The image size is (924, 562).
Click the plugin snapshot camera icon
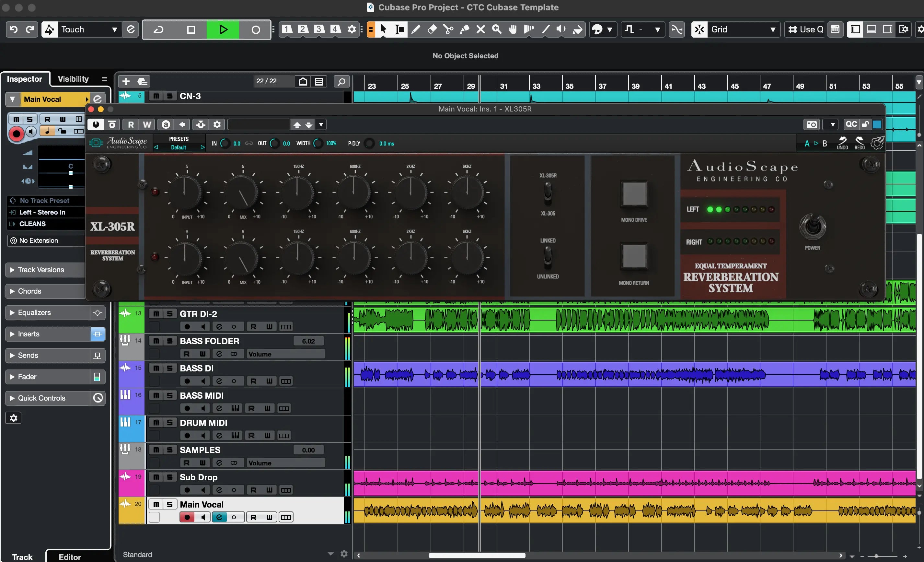pyautogui.click(x=812, y=124)
